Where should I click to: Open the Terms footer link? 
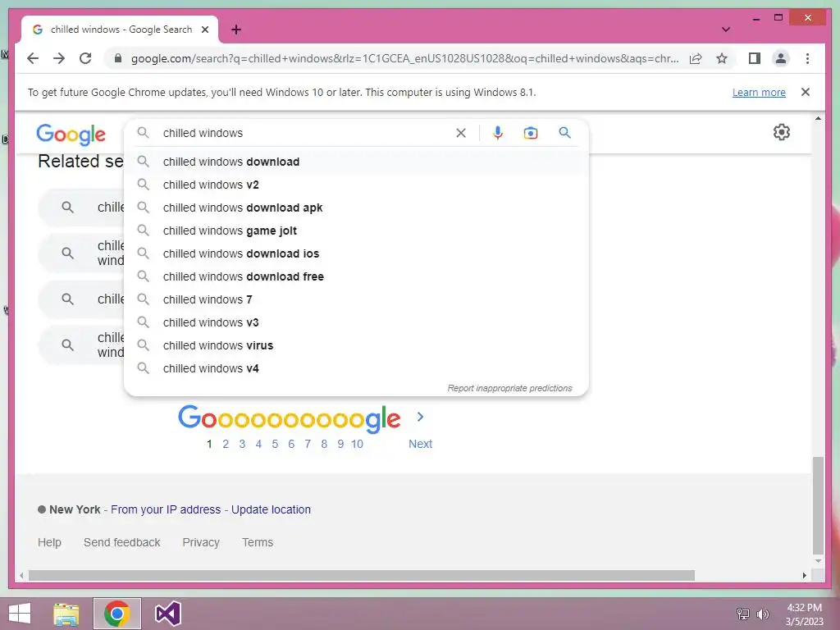(x=257, y=543)
